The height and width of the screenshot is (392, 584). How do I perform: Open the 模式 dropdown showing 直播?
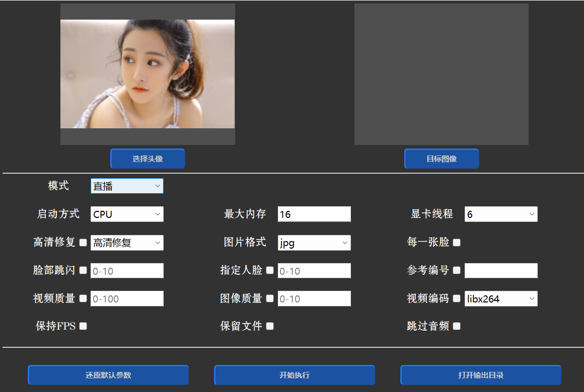(127, 186)
